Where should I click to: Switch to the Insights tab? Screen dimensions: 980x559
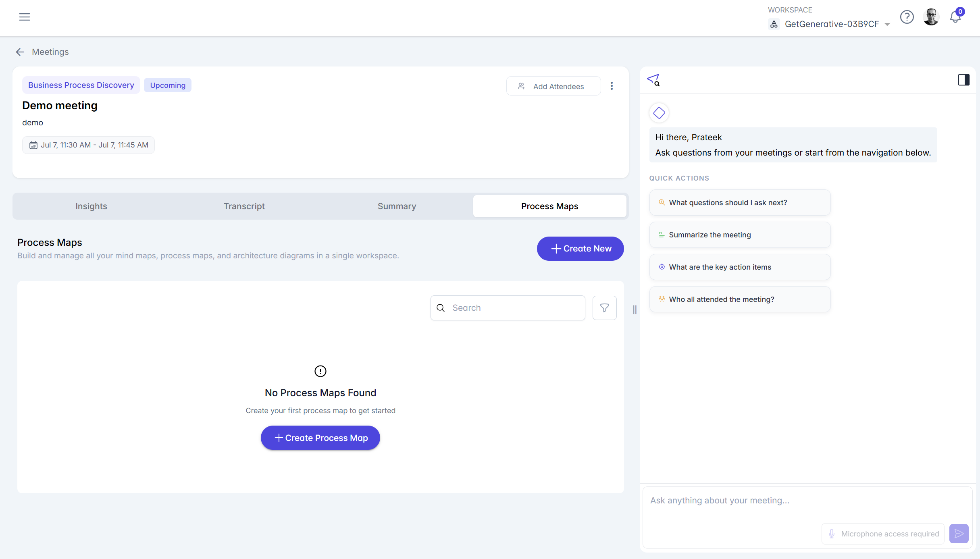coord(91,206)
